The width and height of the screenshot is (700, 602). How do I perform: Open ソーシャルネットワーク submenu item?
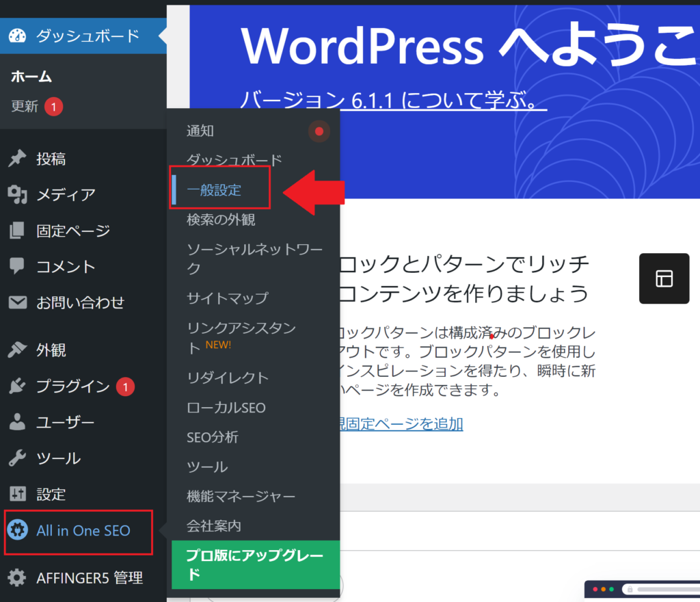(255, 259)
